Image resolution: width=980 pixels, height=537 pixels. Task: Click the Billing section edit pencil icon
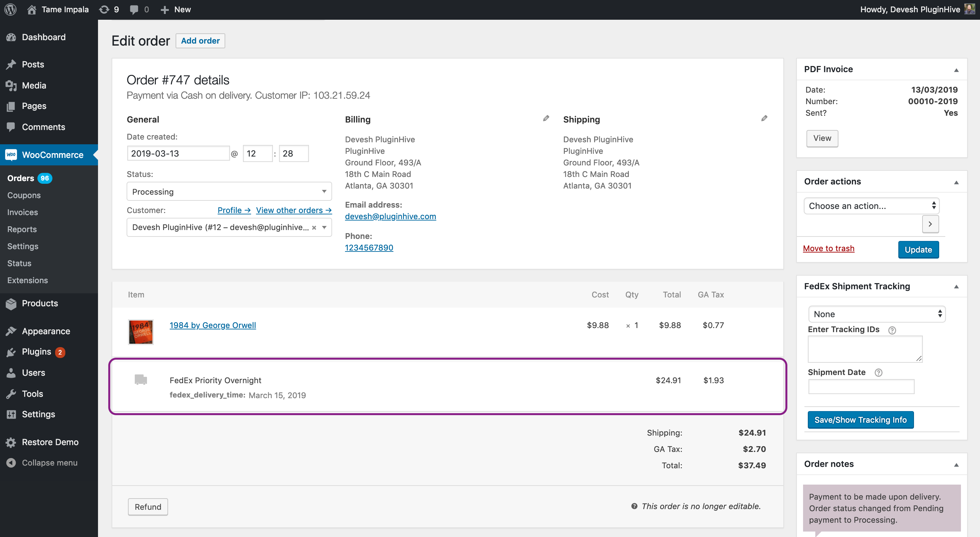point(545,118)
